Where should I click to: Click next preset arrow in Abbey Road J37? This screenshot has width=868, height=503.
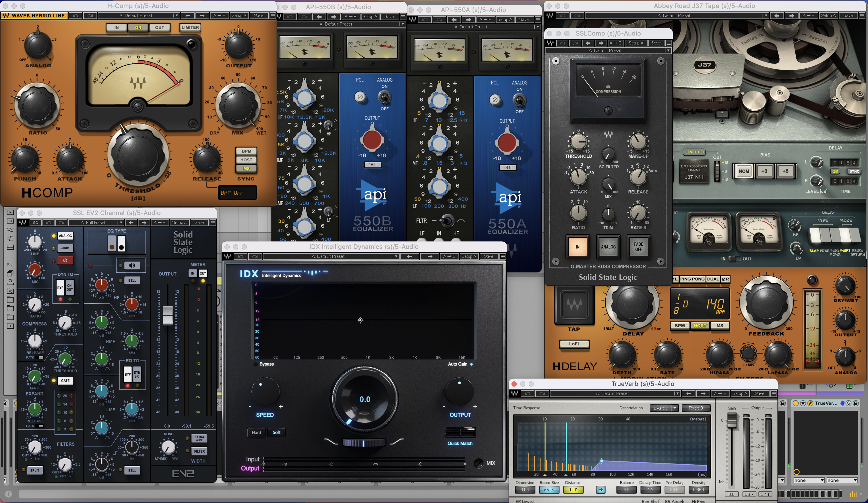click(x=792, y=15)
